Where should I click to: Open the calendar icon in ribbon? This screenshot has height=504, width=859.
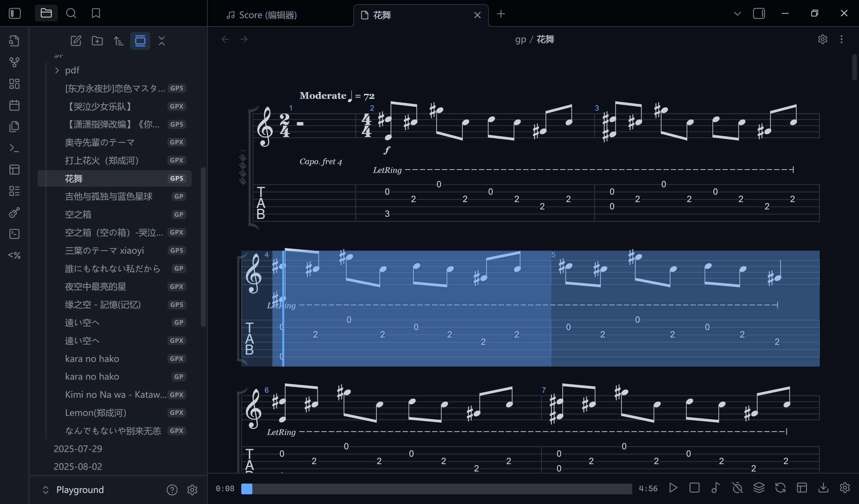[x=14, y=105]
